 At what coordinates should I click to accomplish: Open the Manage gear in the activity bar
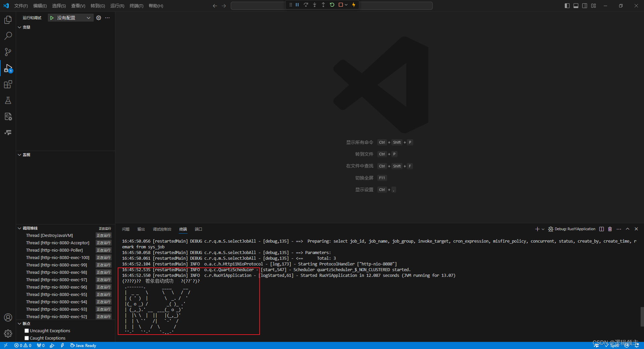(8, 334)
